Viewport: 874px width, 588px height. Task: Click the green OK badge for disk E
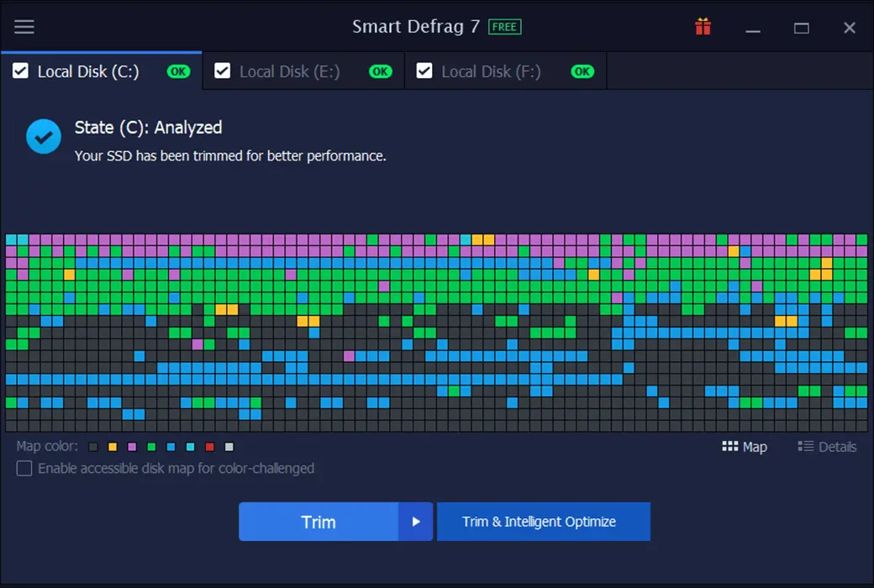point(380,71)
